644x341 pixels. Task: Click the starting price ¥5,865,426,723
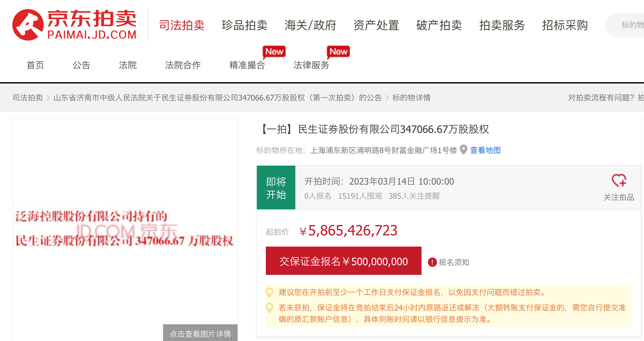pos(348,231)
